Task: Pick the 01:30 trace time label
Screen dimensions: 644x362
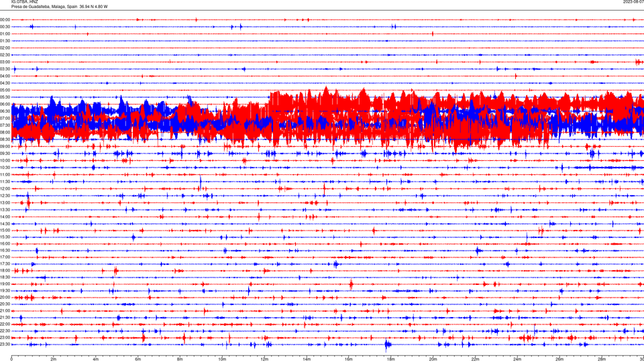Action: (5, 41)
